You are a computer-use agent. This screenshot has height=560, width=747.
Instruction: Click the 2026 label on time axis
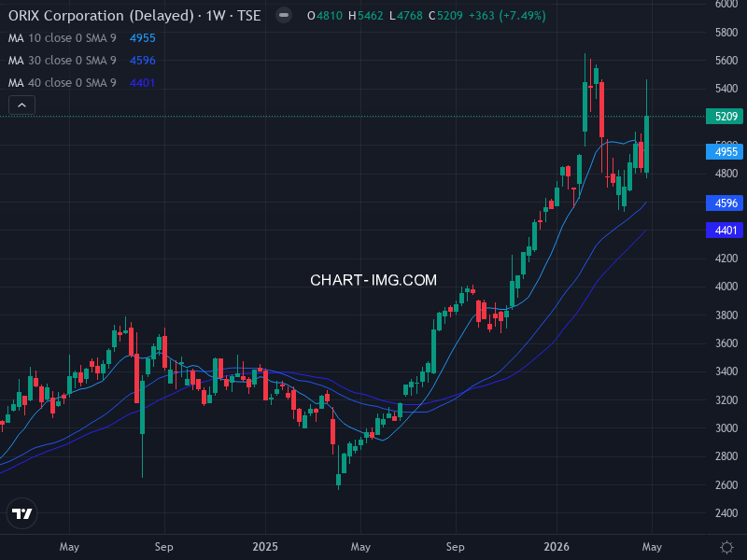[x=557, y=547]
